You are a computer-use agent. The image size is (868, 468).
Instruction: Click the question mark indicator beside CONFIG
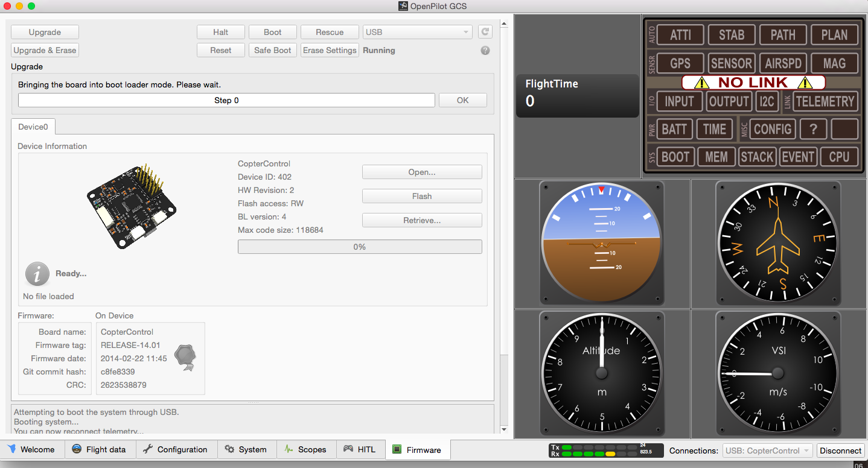(814, 129)
